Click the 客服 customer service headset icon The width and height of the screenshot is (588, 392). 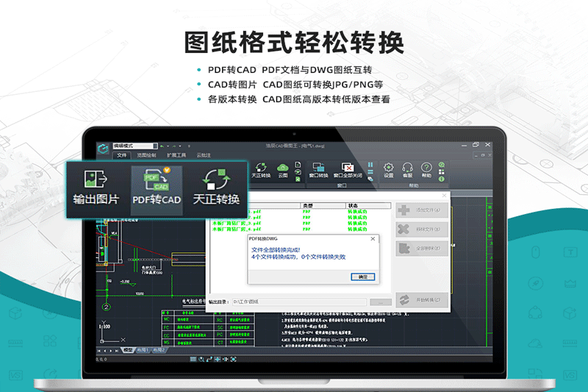407,169
